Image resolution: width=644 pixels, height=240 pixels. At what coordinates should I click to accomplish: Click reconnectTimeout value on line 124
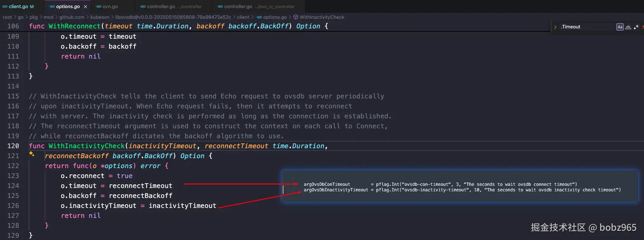pos(140,186)
